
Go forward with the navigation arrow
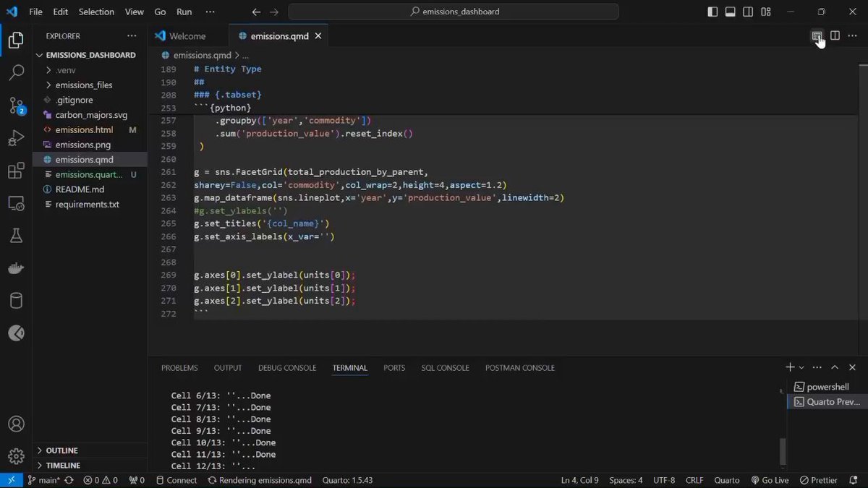(274, 12)
